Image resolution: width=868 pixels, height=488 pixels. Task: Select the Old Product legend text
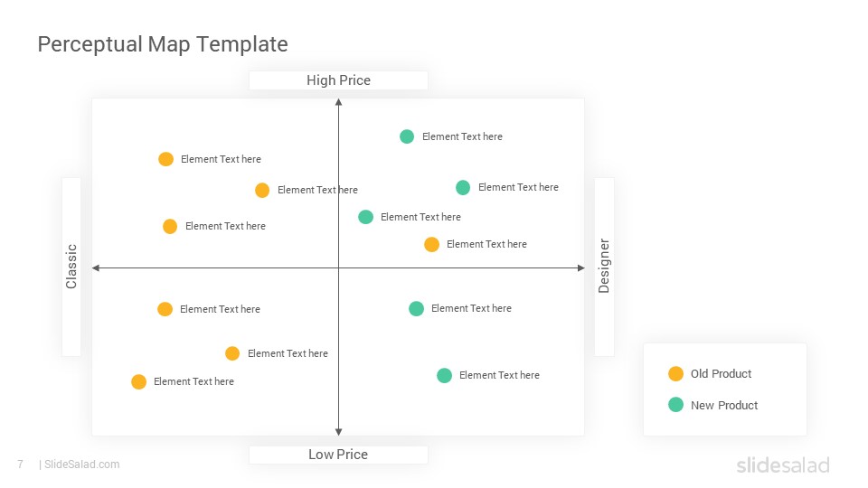[x=721, y=374]
